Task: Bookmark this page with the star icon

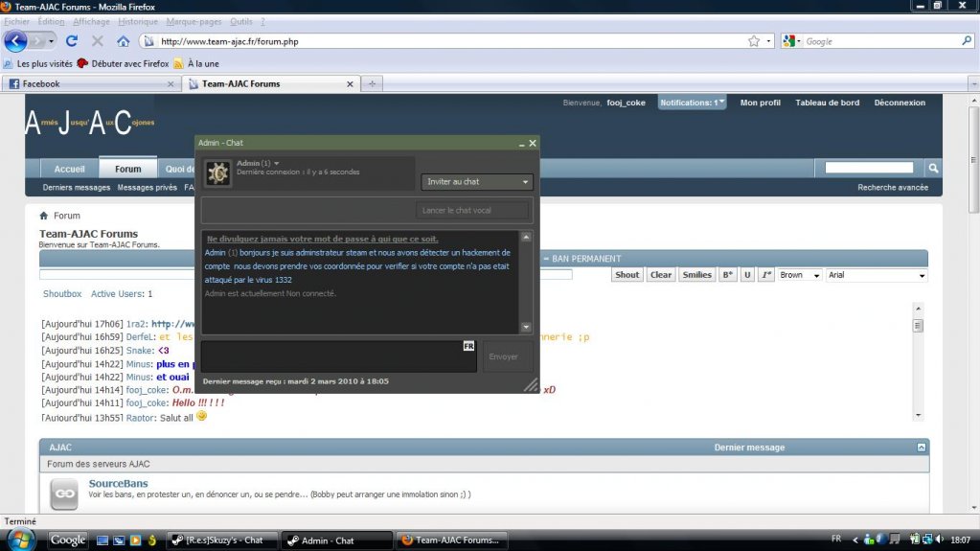Action: [754, 41]
